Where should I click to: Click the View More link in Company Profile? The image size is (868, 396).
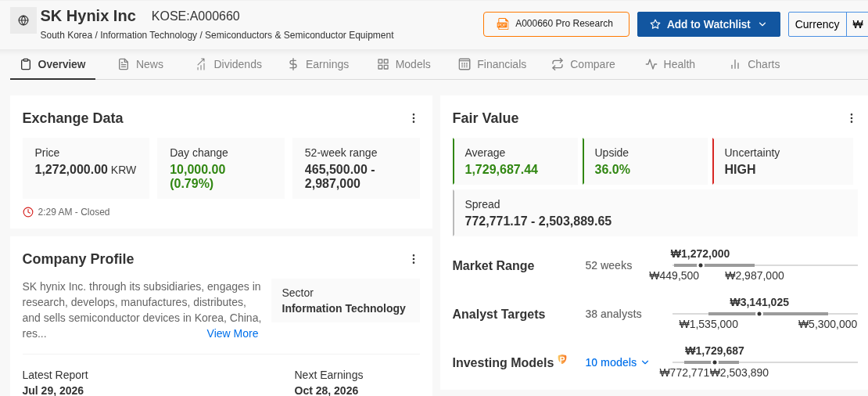232,333
